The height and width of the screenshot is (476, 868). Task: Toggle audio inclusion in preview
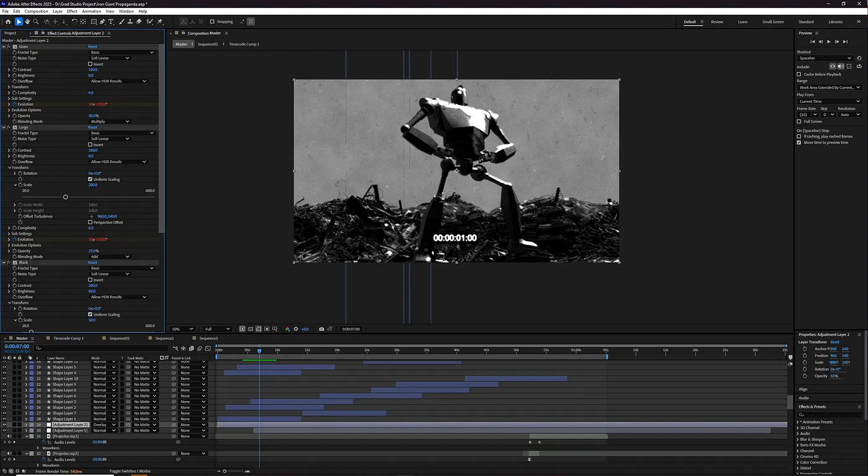pyautogui.click(x=841, y=66)
